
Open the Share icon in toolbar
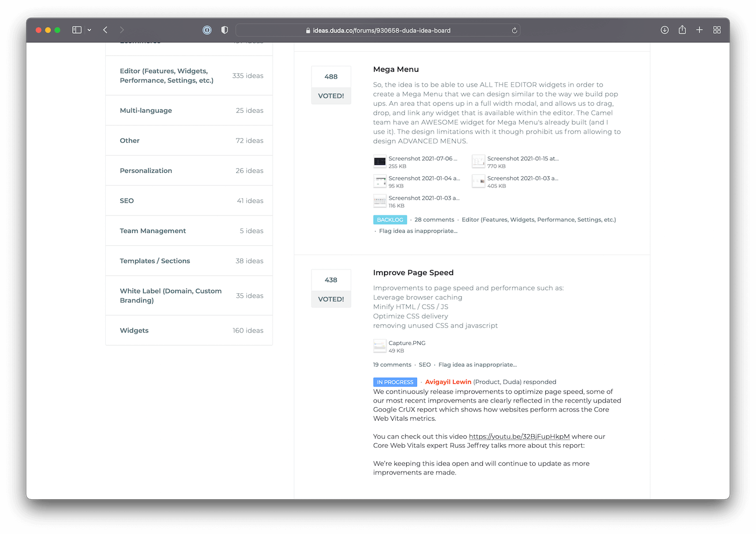coord(682,30)
